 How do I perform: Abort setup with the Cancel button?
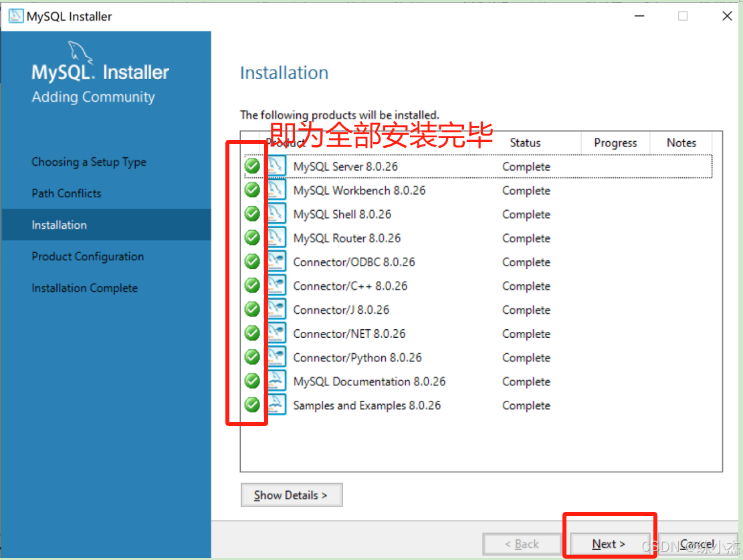[x=697, y=544]
